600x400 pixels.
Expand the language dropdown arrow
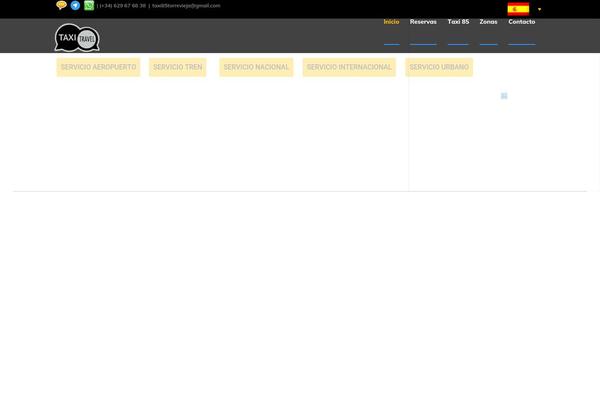tap(539, 9)
